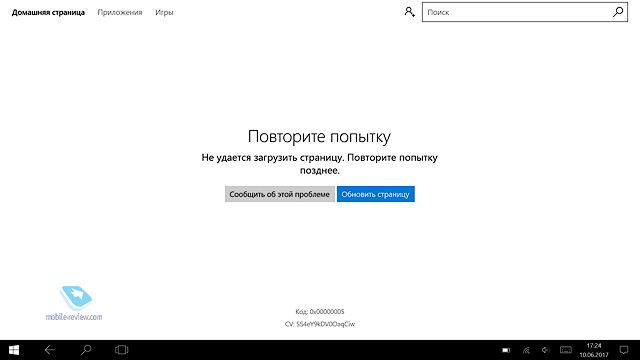Image resolution: width=640 pixels, height=360 pixels.
Task: Click Обновить страницу button
Action: point(376,194)
